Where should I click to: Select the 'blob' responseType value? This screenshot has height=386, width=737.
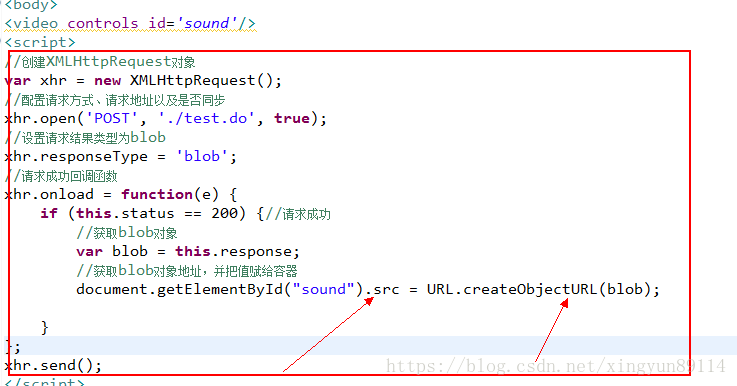click(x=202, y=156)
